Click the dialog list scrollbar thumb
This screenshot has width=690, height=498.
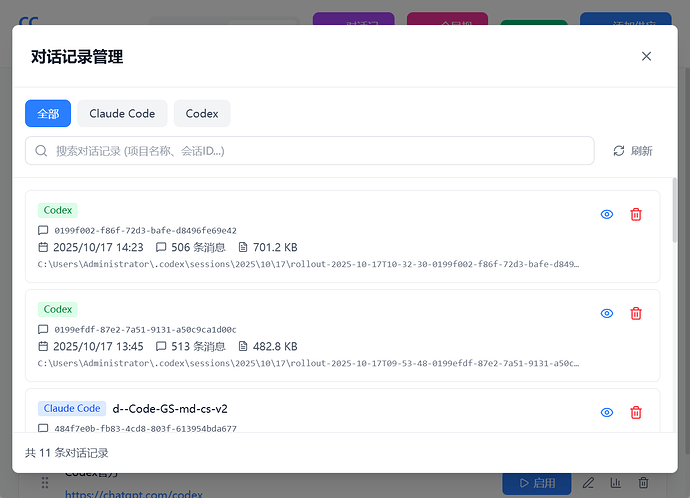coord(675,210)
